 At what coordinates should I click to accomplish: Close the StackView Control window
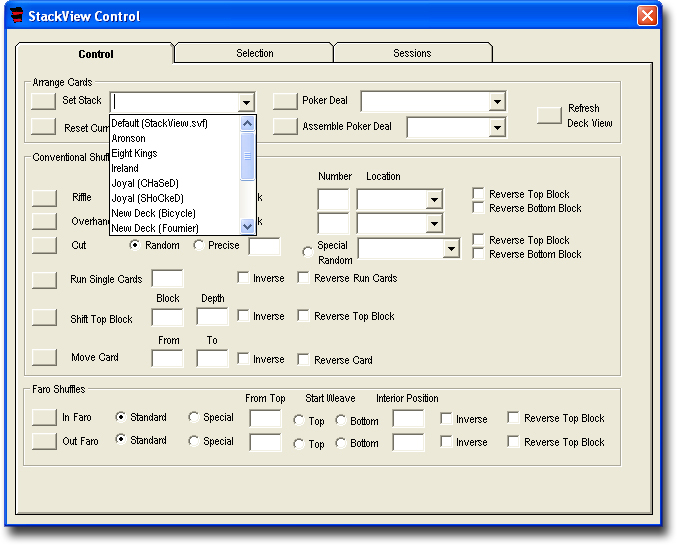point(647,16)
